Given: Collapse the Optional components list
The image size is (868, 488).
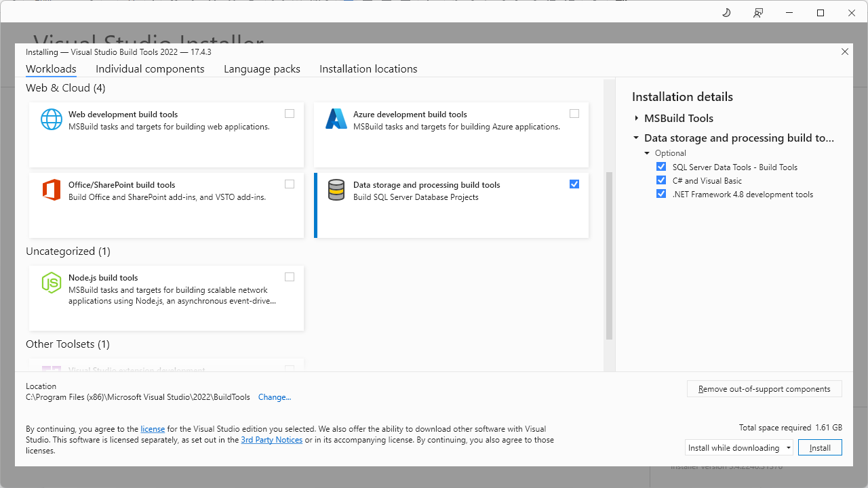Looking at the screenshot, I should coord(647,153).
